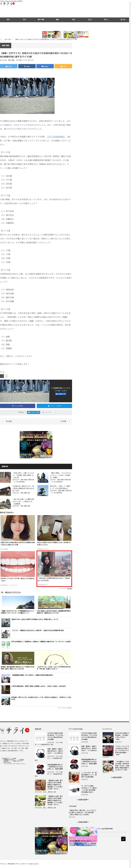Image resolution: width=131 pixels, height=868 pixels.
Task: Open the 趣味・教養 navigation menu item
Action: (41, 19)
